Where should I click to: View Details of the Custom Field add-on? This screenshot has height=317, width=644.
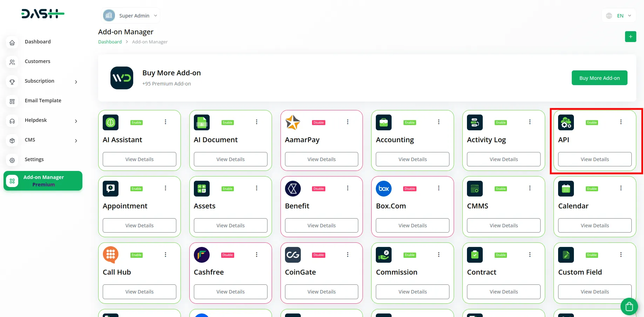coord(595,291)
